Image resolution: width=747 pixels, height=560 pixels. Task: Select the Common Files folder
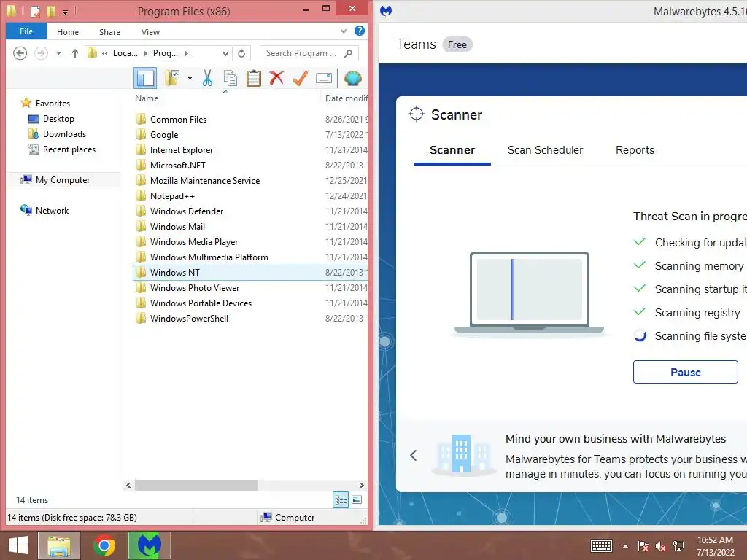(x=178, y=120)
